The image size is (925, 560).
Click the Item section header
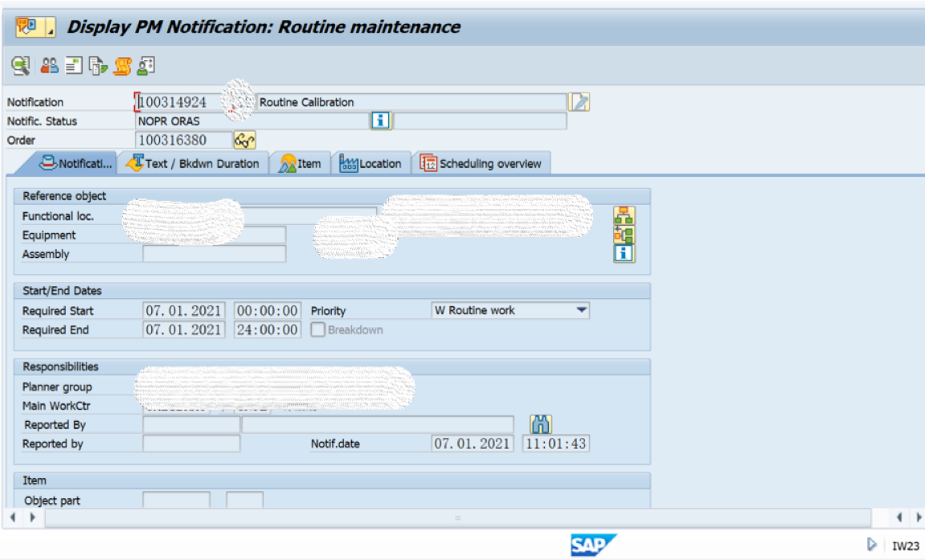[x=332, y=480]
